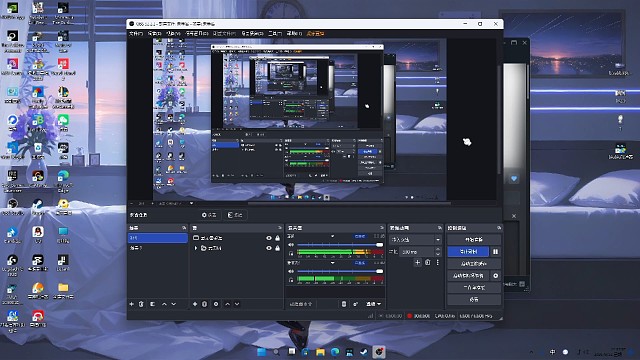The width and height of the screenshot is (640, 360).
Task: Add a new scene with the plus icon
Action: point(131,304)
